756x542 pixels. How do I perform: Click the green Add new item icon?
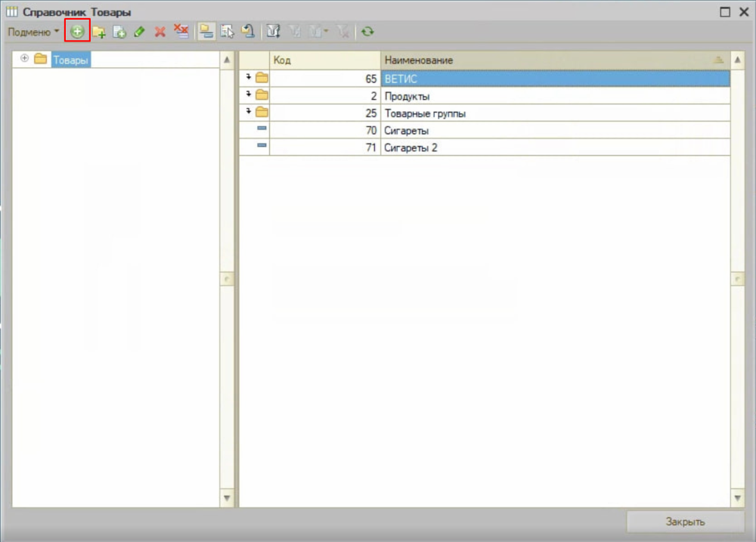click(x=77, y=32)
